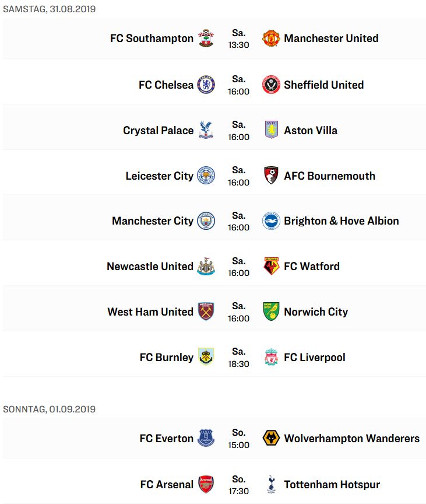Click the FC Liverpool team name
Image resolution: width=426 pixels, height=504 pixels.
click(315, 357)
